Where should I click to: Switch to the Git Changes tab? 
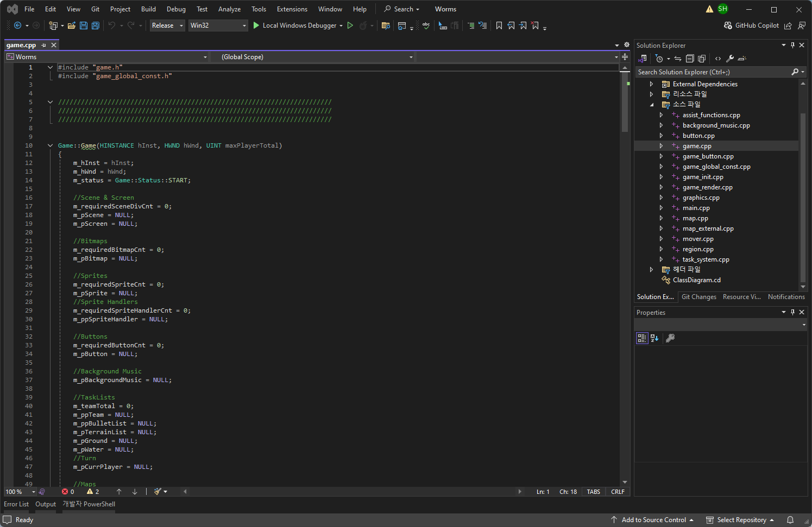(x=698, y=297)
